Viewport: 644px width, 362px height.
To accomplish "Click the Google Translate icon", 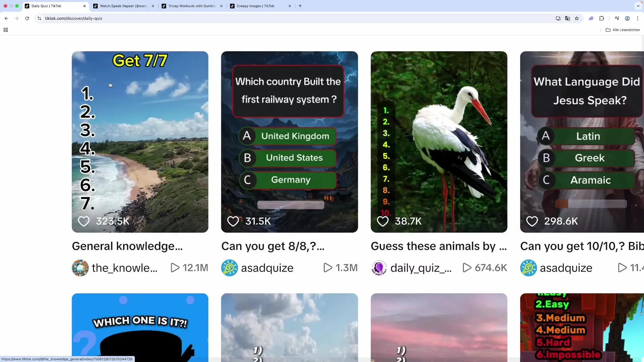I will (568, 18).
